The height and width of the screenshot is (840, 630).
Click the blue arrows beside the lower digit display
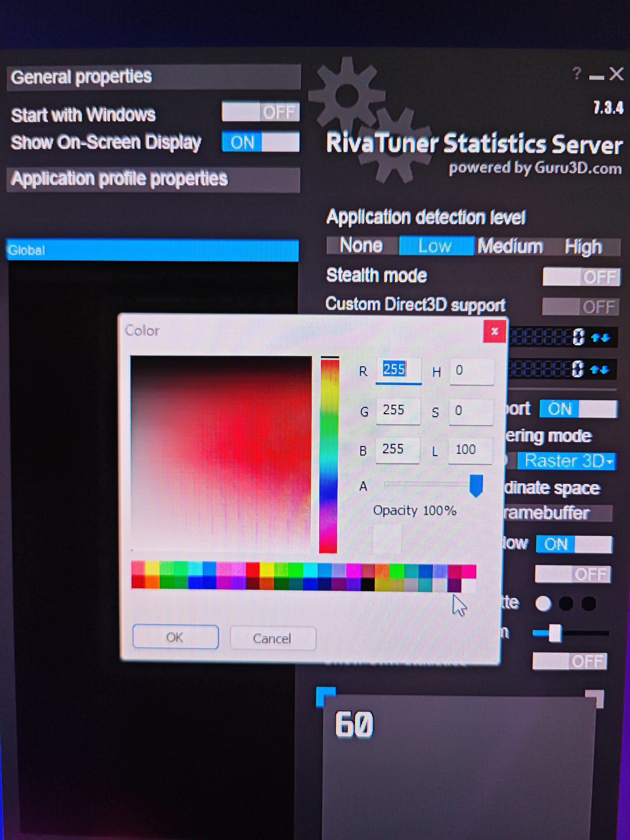point(600,370)
